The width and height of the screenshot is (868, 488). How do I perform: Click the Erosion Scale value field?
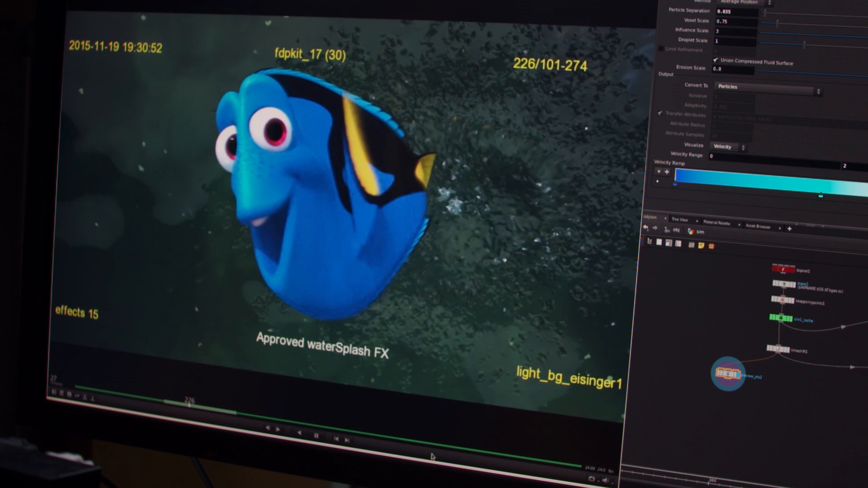point(732,69)
